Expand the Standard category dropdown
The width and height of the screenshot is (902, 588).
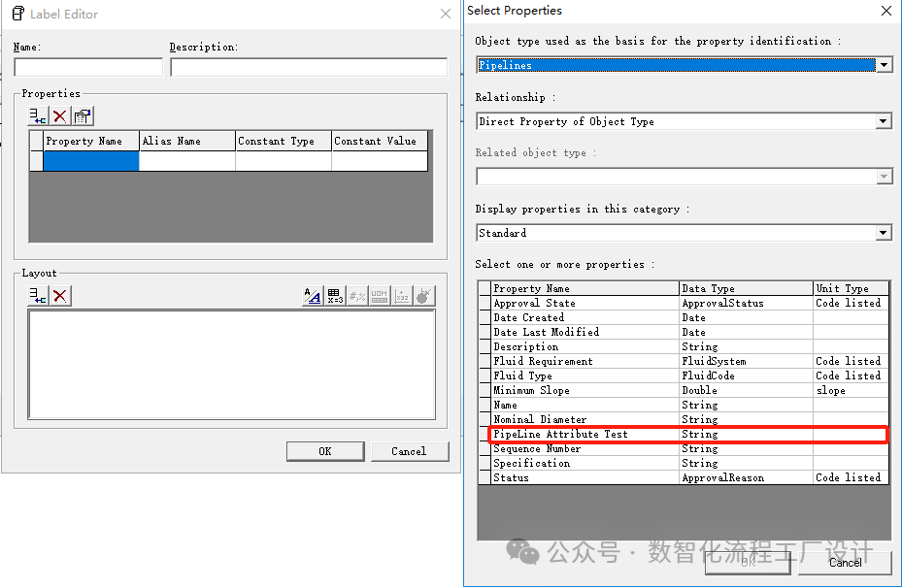pos(885,233)
